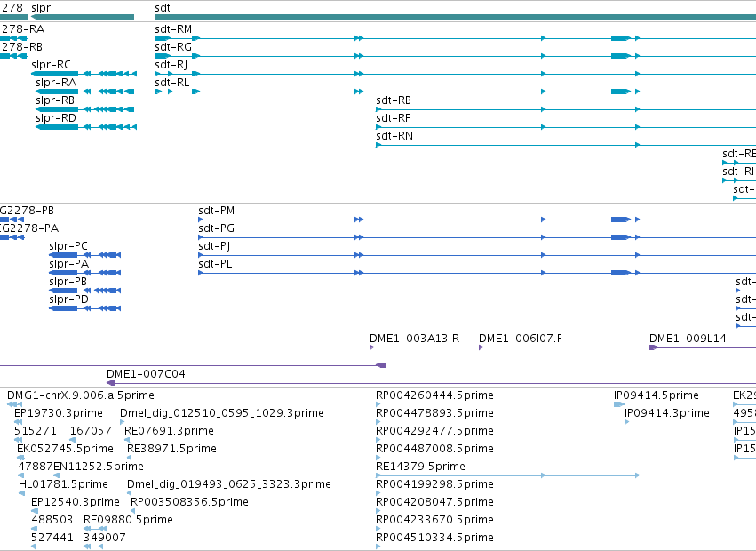Click the DME1-003A13.R feature label

414,339
